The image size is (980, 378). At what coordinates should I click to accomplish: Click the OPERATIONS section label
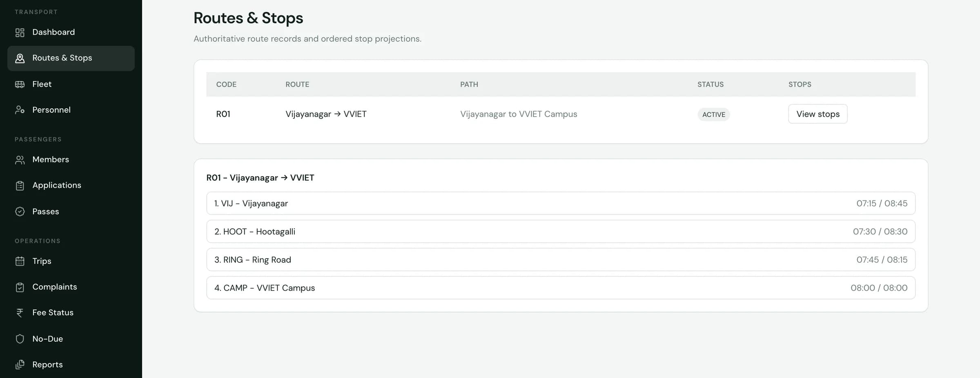(x=38, y=241)
